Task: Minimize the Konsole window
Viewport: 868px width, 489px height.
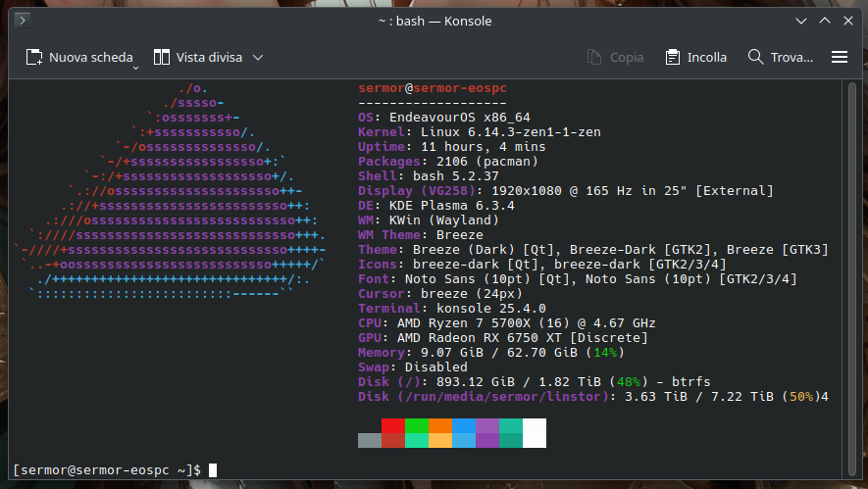Action: (x=801, y=21)
